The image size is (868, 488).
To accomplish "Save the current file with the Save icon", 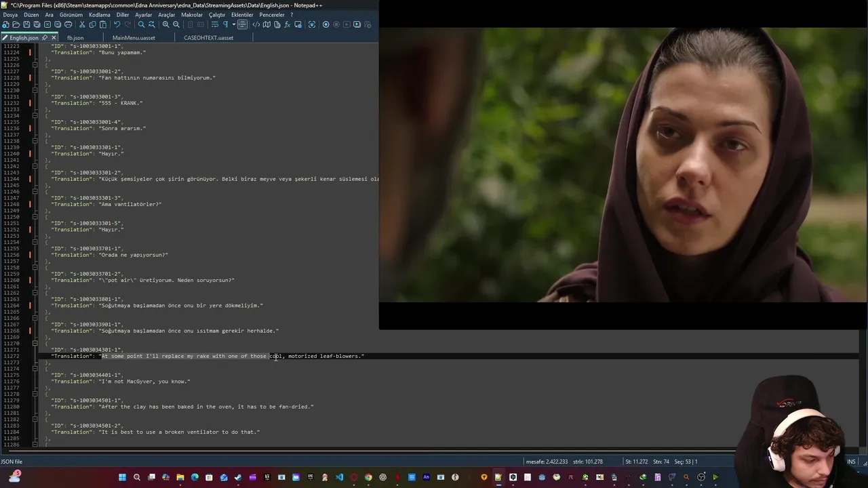I will 26,24.
